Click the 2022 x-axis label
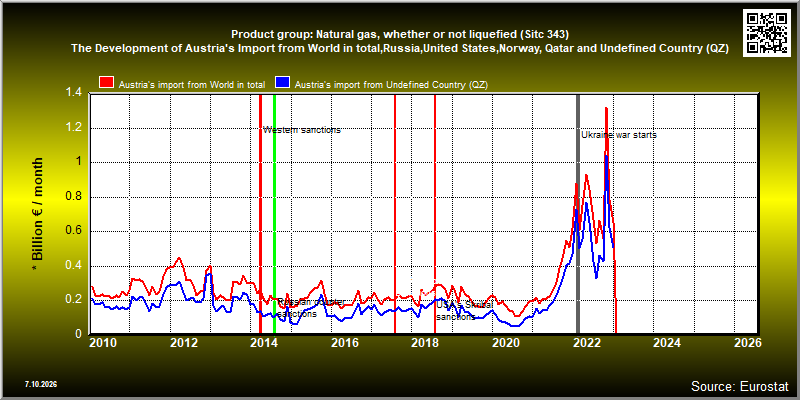 pos(586,343)
